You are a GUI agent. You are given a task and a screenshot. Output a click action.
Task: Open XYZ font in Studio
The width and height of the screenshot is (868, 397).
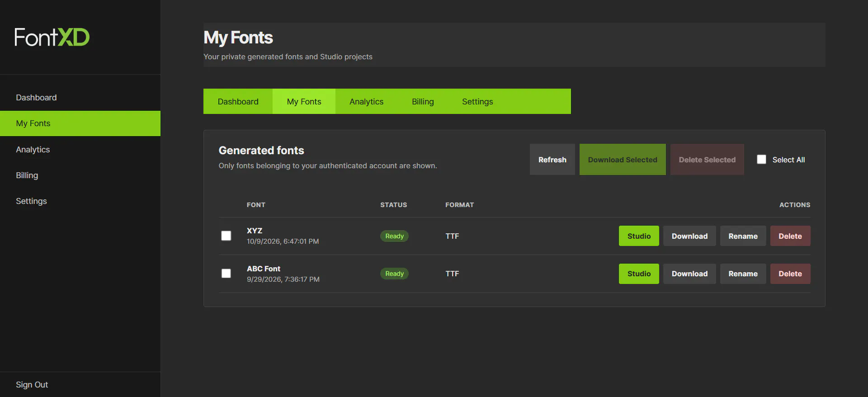639,236
